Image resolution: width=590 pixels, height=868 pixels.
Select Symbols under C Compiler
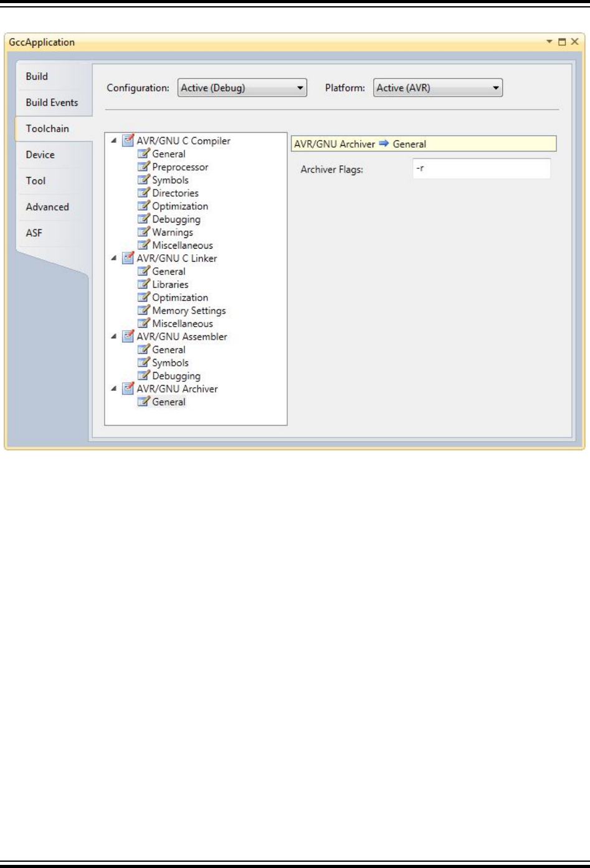point(171,180)
